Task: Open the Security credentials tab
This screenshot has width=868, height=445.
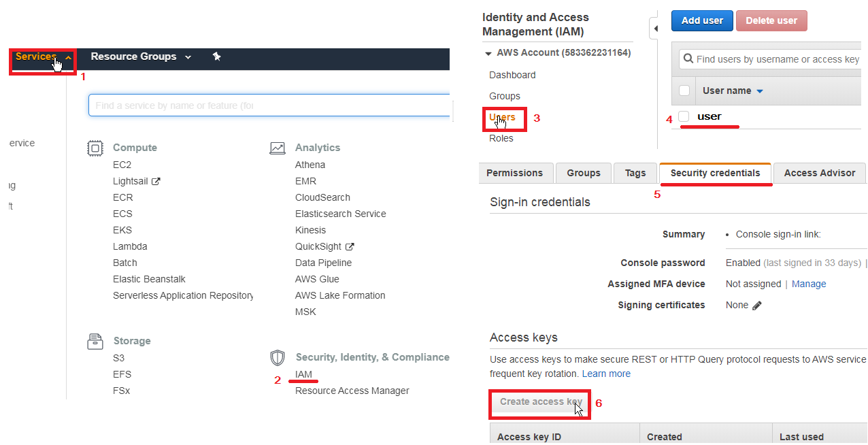Action: [715, 173]
